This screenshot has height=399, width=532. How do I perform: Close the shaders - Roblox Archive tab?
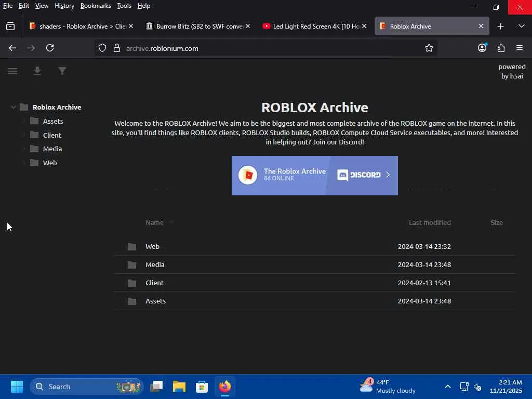click(131, 26)
